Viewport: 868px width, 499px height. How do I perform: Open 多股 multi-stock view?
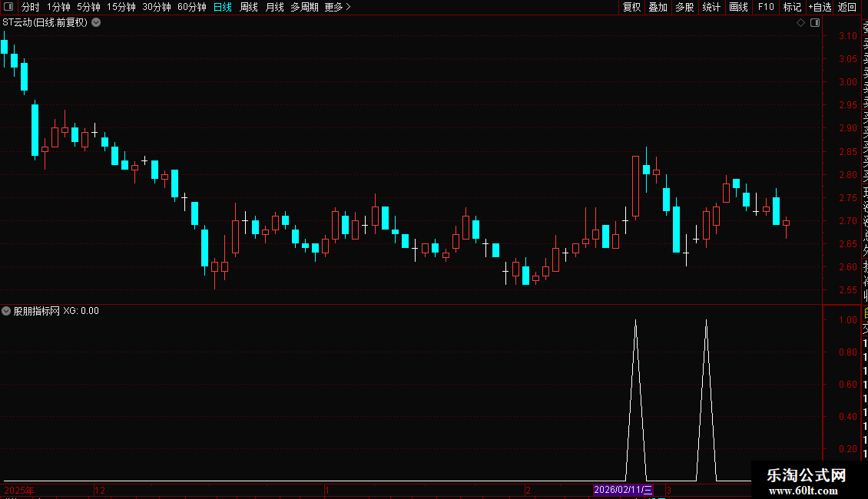684,7
